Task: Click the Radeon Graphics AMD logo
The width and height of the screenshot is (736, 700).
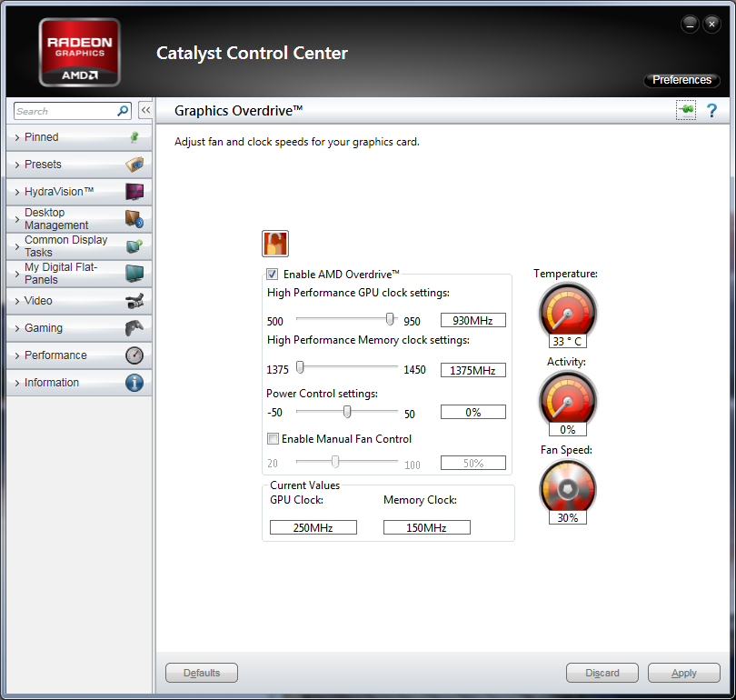Action: [x=79, y=52]
